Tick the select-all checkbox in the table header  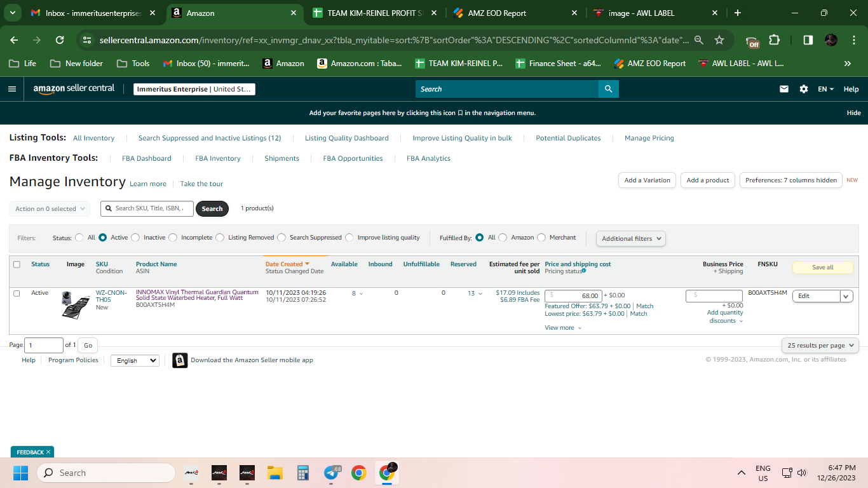pos(17,264)
